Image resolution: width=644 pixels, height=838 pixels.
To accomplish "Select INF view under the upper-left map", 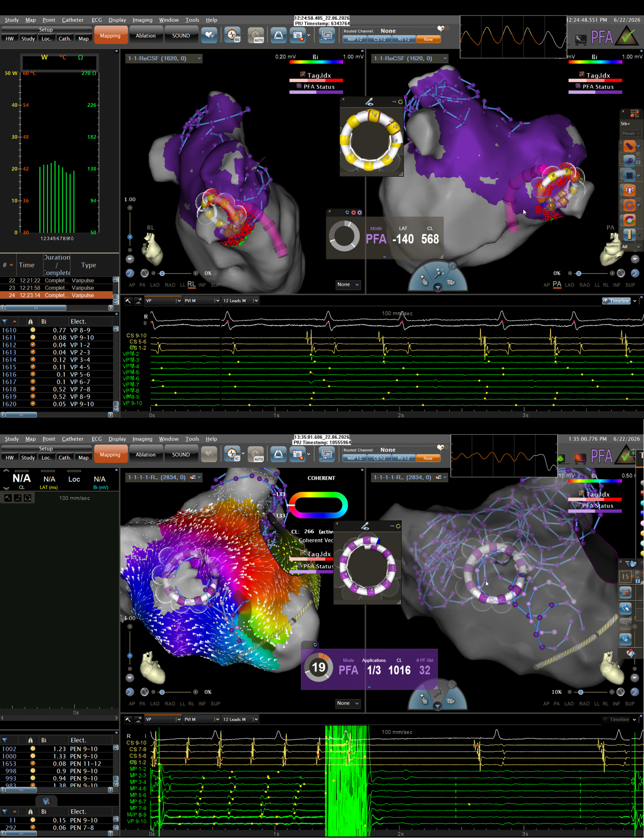I will coord(202,285).
